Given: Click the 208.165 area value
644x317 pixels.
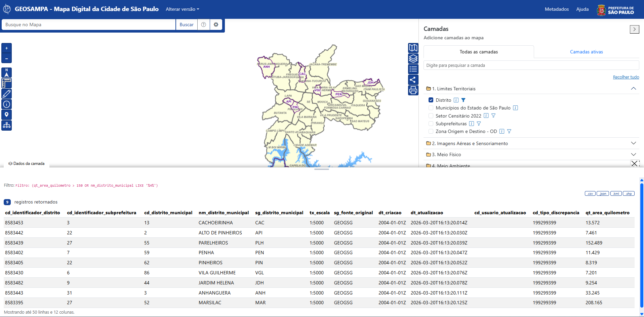Looking at the screenshot, I should click(x=594, y=303).
